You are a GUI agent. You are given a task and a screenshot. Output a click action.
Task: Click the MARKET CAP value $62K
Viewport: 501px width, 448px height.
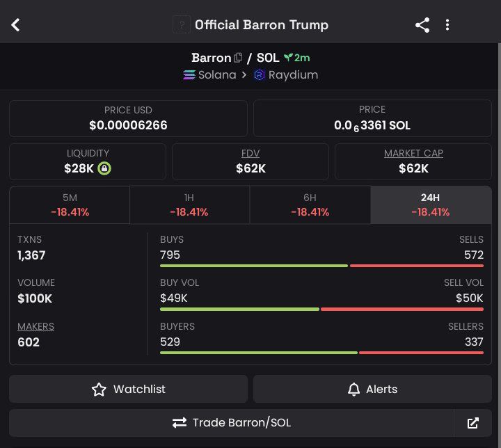click(x=413, y=168)
